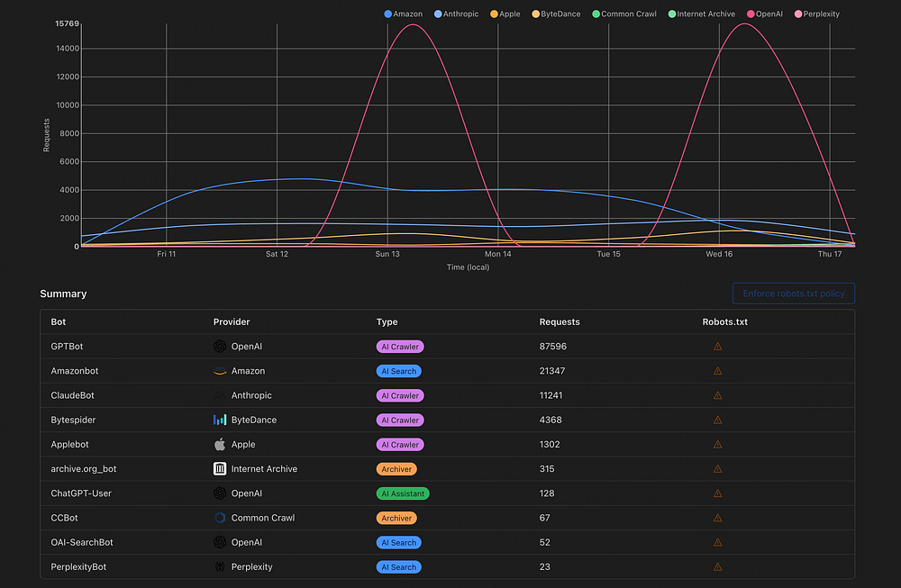Click Sun 13 label on time axis

387,254
